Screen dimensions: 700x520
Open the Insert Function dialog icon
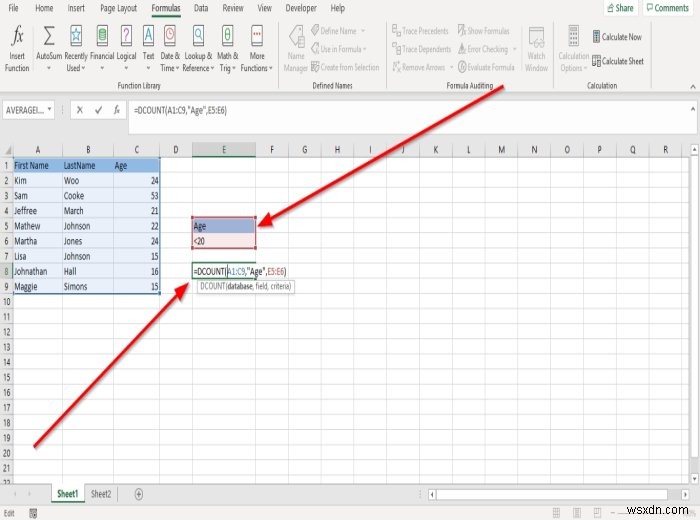pyautogui.click(x=17, y=36)
